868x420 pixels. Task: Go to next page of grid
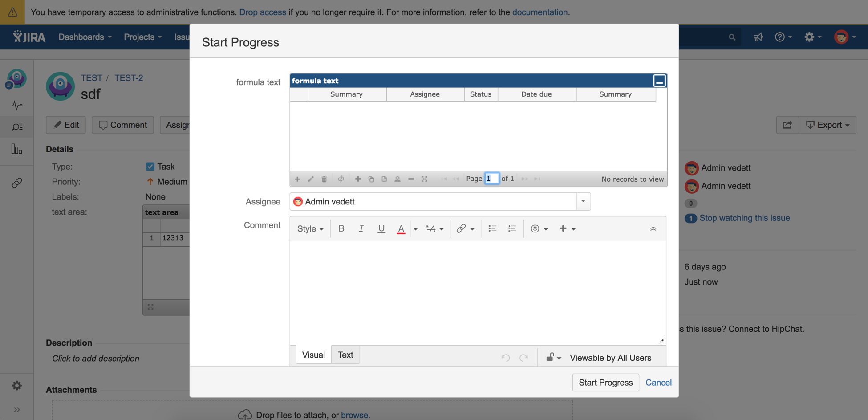point(525,179)
